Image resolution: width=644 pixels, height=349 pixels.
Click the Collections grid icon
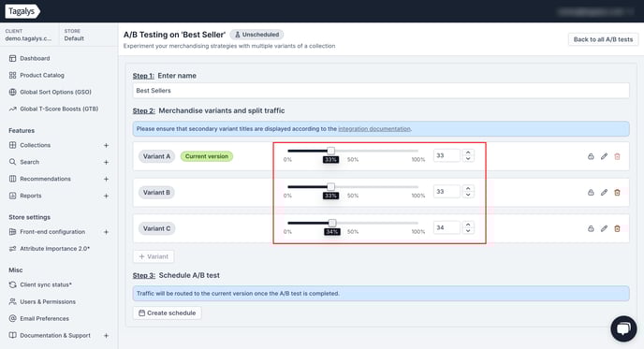pos(13,145)
